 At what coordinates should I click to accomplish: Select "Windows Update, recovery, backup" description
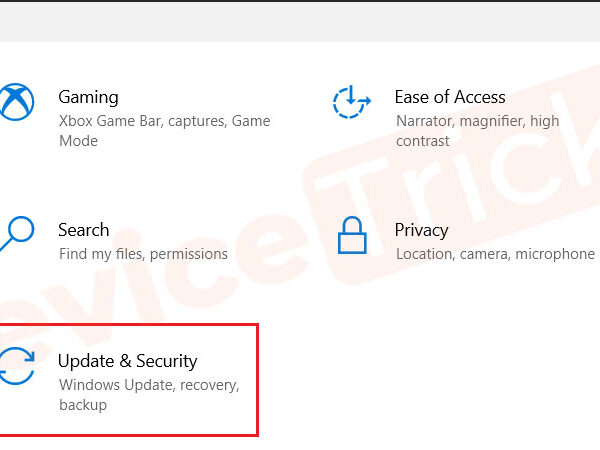(149, 395)
